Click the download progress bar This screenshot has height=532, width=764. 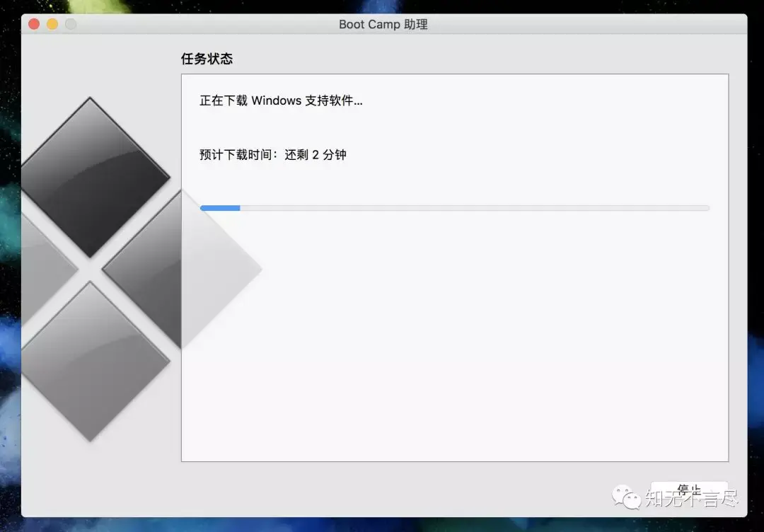(x=455, y=208)
